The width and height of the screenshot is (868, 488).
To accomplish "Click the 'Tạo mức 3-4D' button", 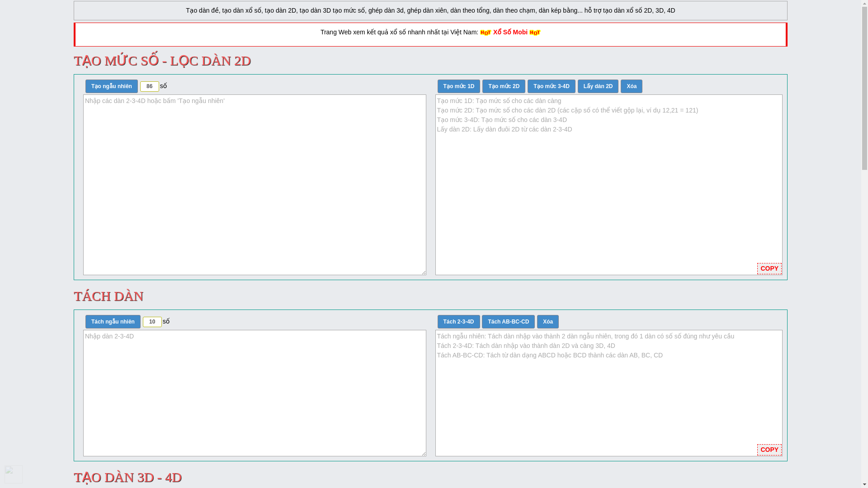I will (551, 86).
